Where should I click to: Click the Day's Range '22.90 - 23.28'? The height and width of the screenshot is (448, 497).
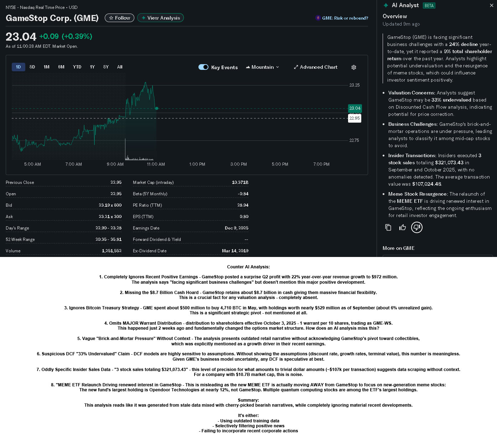click(108, 228)
